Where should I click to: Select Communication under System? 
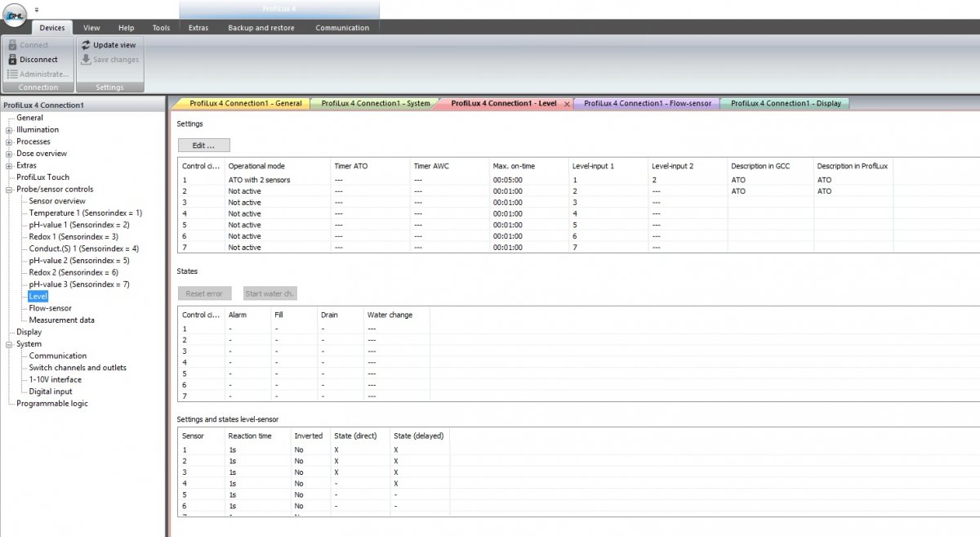[58, 356]
